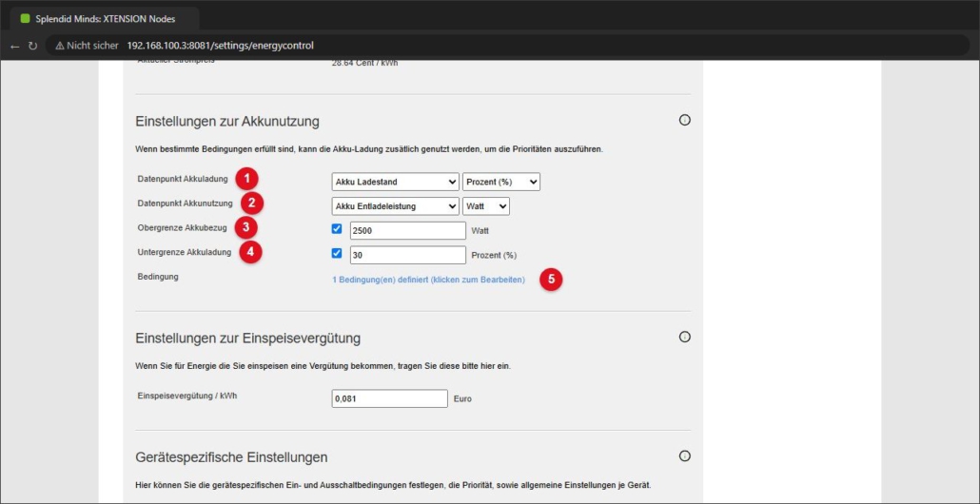Open the 'Akku Ladestand' dropdown

tap(395, 182)
